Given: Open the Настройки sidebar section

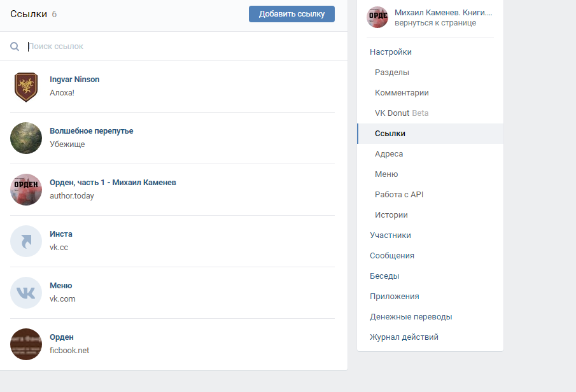Looking at the screenshot, I should click(x=391, y=52).
